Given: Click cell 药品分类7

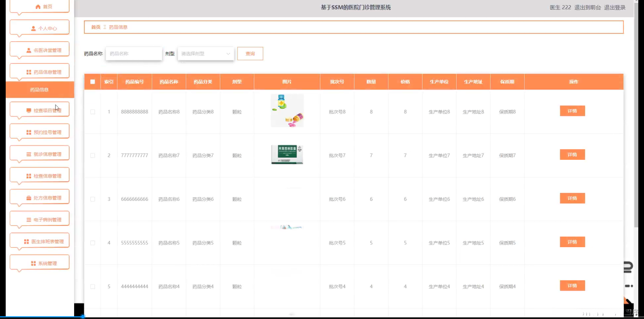Looking at the screenshot, I should pos(203,155).
